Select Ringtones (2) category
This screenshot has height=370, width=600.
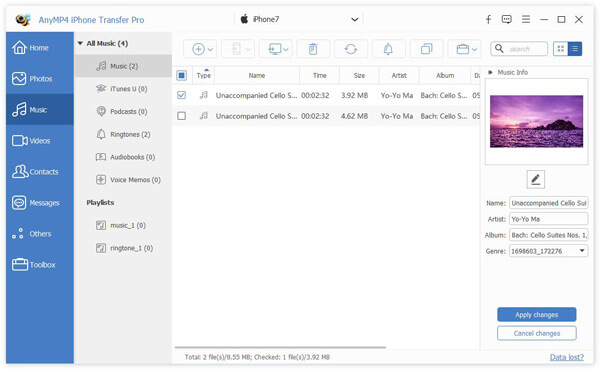(123, 134)
